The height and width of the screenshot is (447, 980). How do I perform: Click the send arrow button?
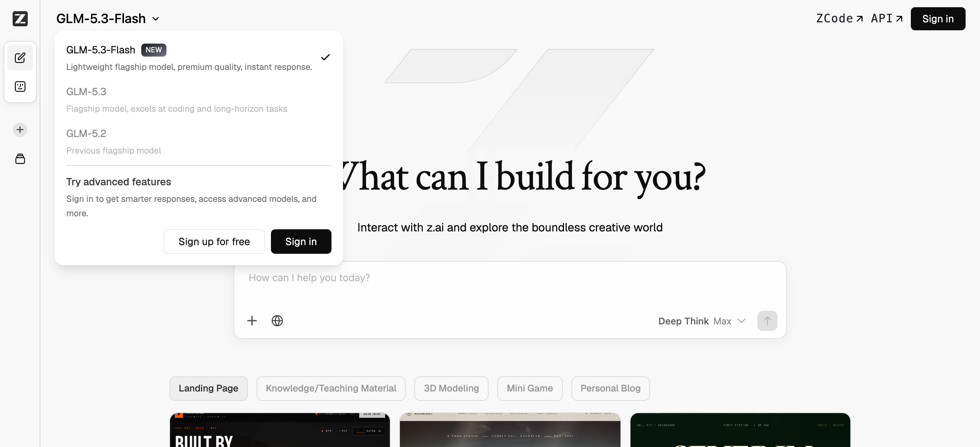click(767, 320)
